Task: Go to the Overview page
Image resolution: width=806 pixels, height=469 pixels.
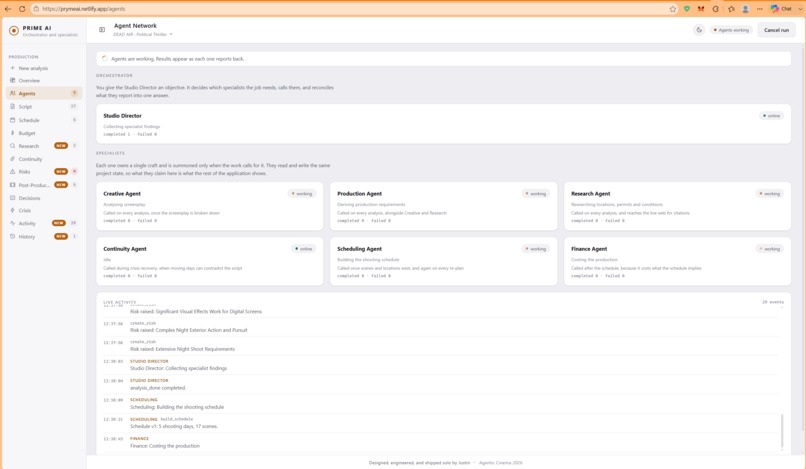Action: click(x=43, y=80)
